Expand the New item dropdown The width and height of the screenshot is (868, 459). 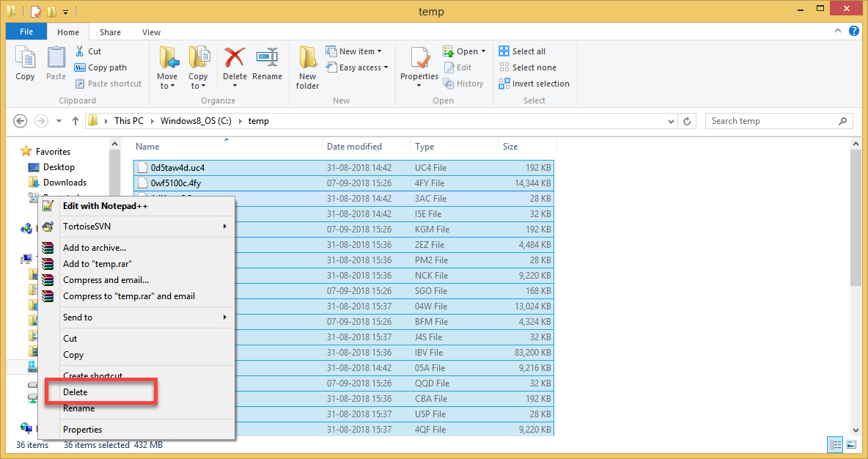tap(357, 51)
